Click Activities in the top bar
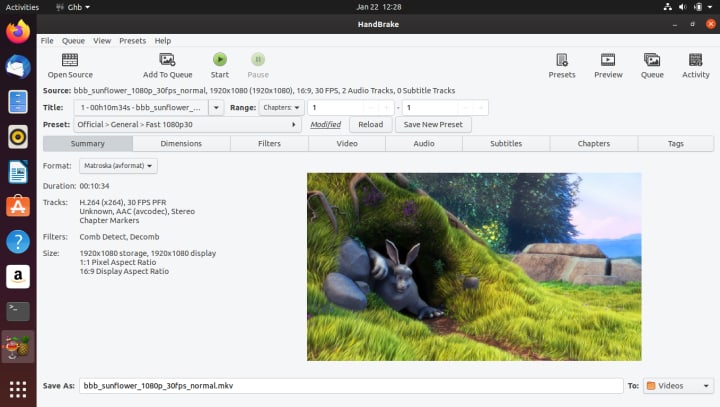 pos(22,7)
